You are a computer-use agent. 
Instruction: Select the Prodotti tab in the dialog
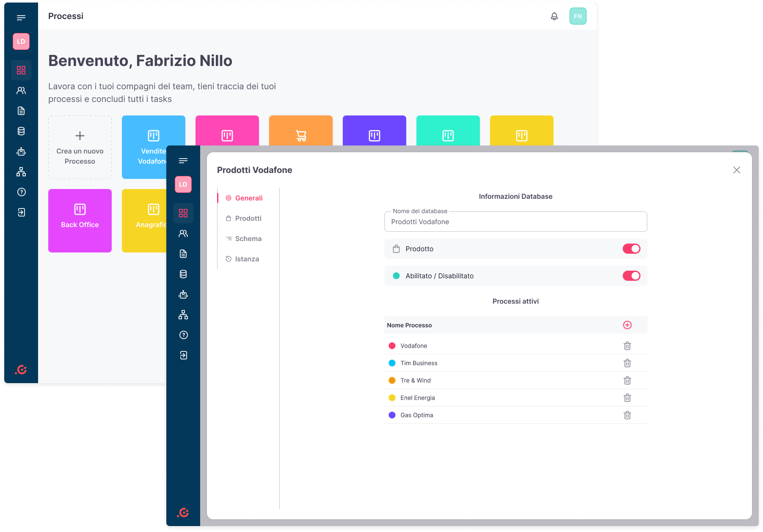[x=248, y=219]
